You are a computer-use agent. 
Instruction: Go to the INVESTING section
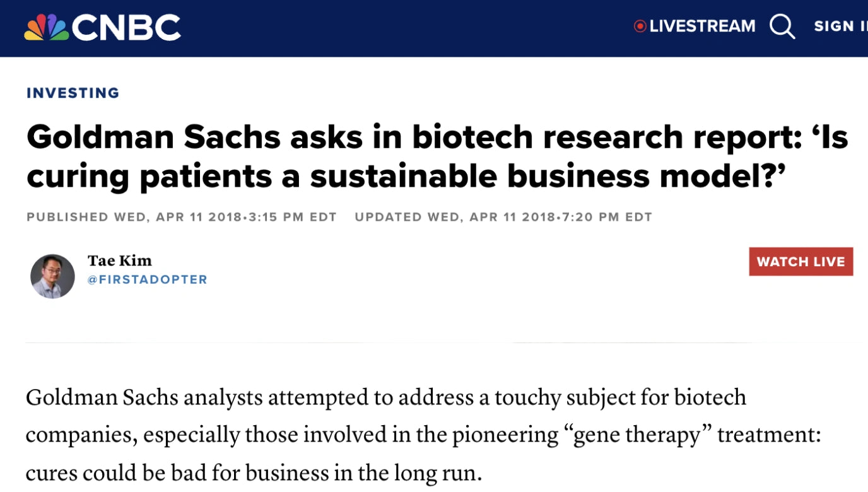[x=73, y=93]
